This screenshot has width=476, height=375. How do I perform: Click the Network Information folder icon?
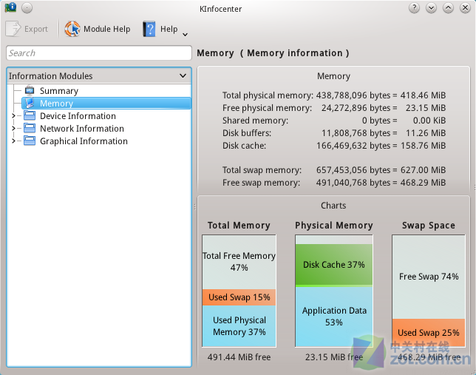point(30,128)
